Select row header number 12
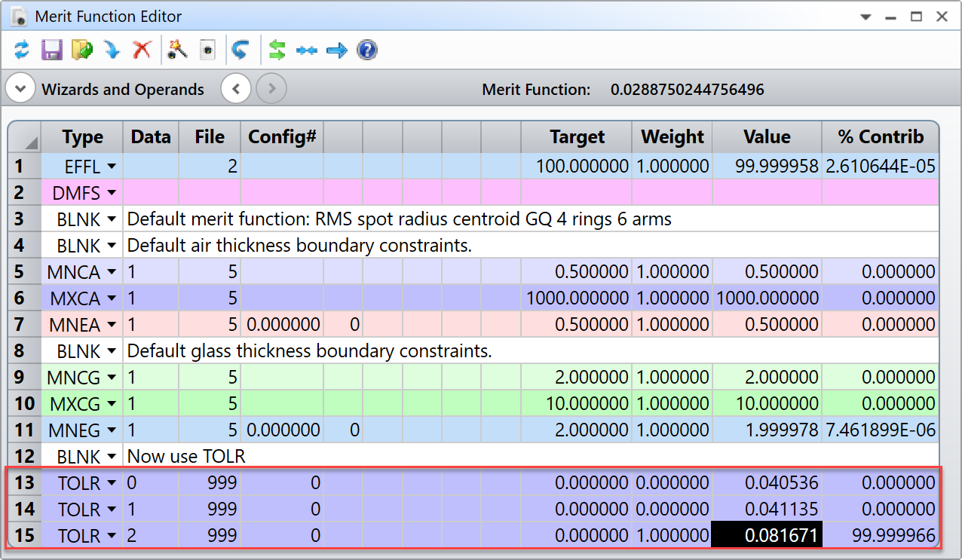The width and height of the screenshot is (962, 560). coord(24,457)
